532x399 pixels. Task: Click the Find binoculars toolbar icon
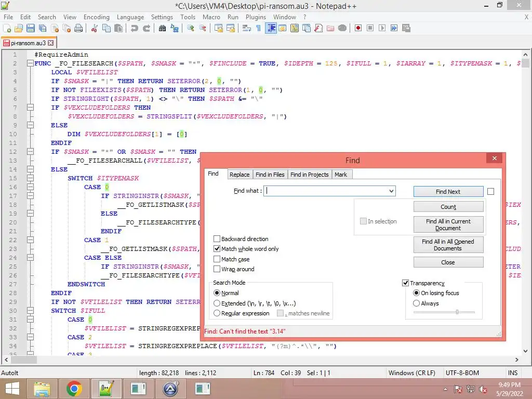(x=163, y=28)
